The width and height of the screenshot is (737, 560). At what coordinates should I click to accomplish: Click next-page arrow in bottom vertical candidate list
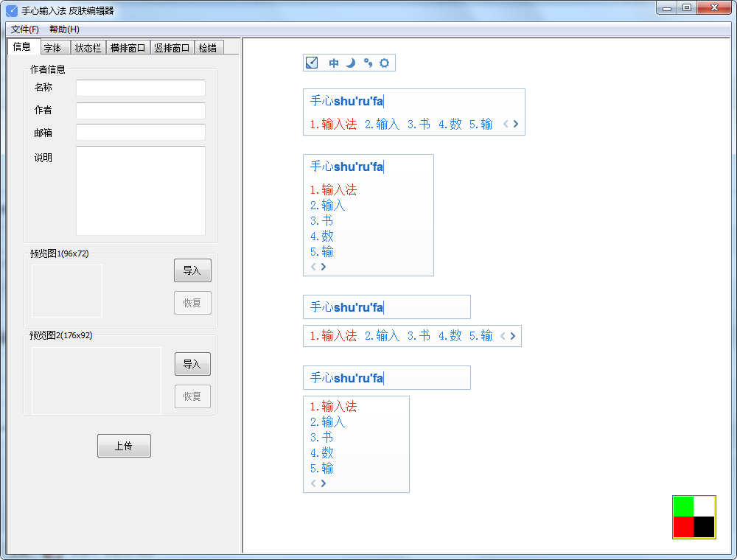(x=324, y=483)
